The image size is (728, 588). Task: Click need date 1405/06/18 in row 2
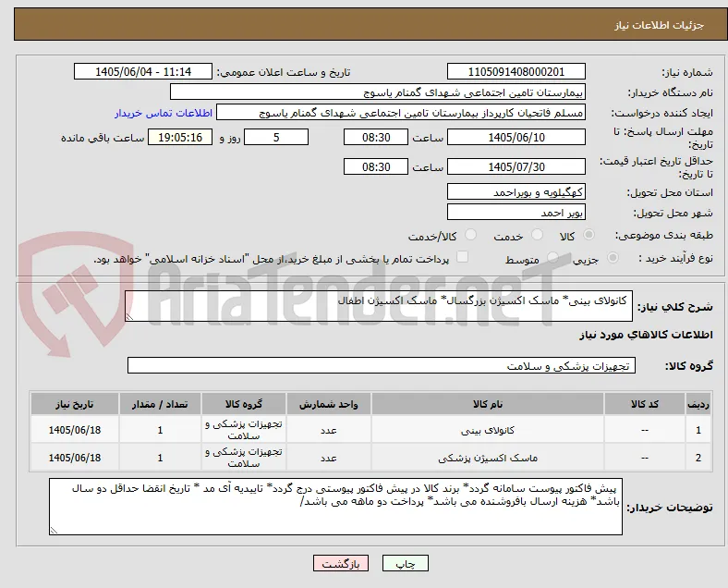click(75, 458)
